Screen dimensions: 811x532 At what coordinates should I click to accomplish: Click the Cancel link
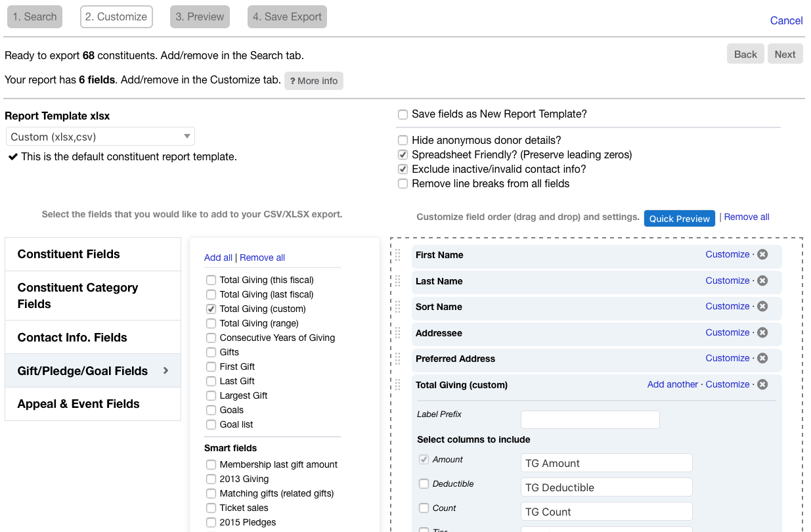[x=786, y=20]
